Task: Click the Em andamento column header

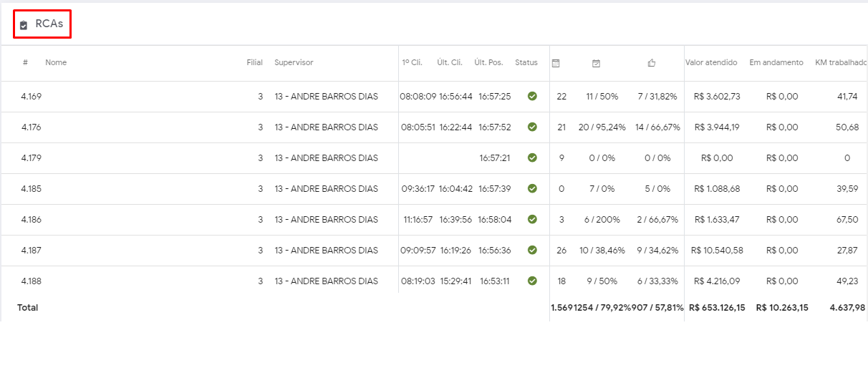Action: tap(776, 63)
